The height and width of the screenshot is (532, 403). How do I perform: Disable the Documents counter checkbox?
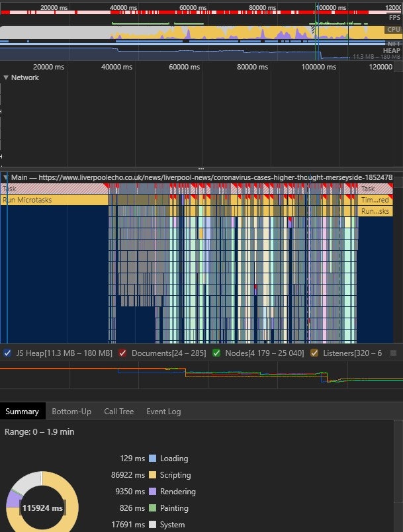point(122,353)
